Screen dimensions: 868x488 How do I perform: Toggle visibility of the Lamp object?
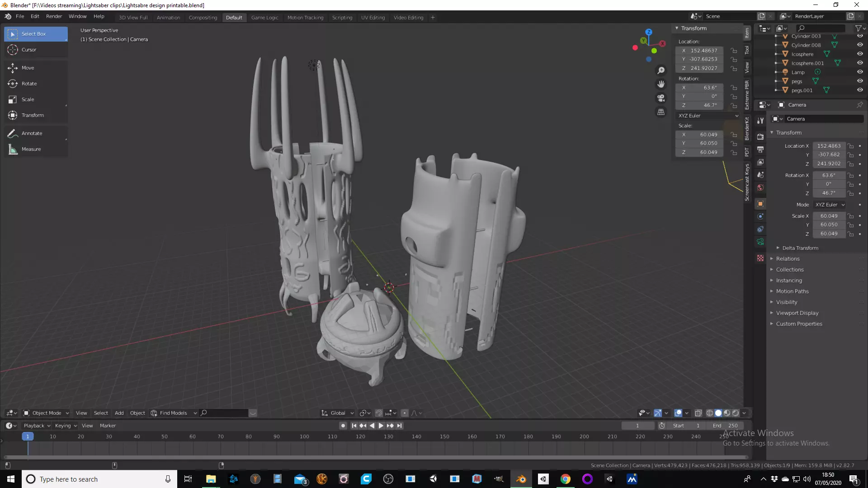[x=860, y=72]
